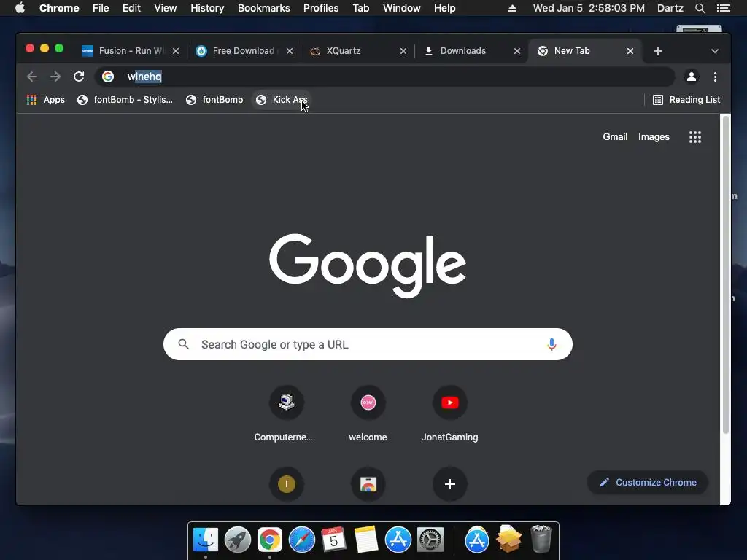Click the page vertical scrollbar

pyautogui.click(x=726, y=274)
